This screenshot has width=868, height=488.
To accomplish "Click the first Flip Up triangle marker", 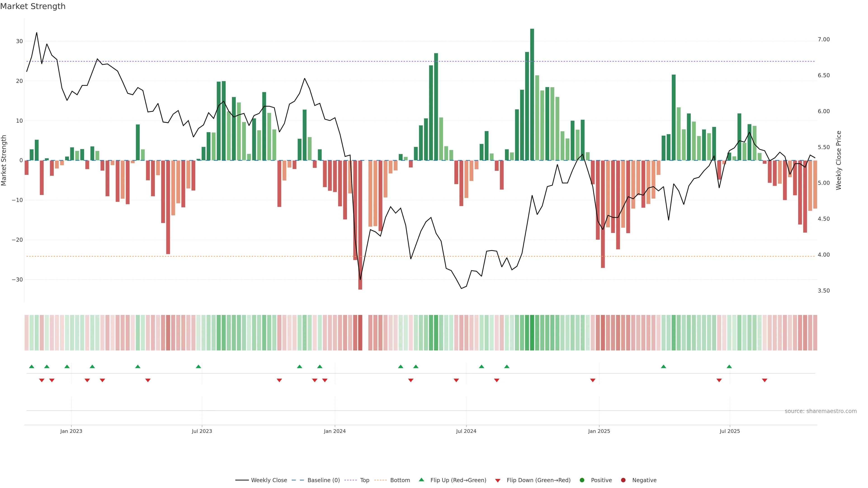I will [32, 366].
